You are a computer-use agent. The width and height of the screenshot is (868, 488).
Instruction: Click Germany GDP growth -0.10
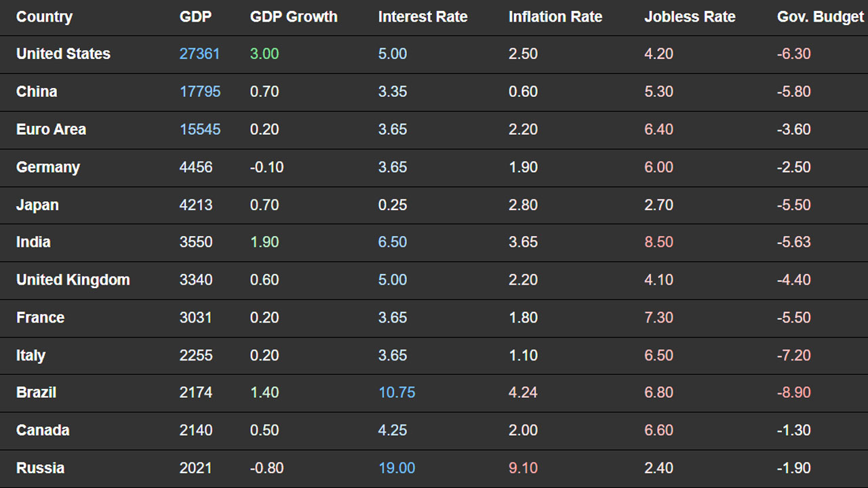[267, 167]
